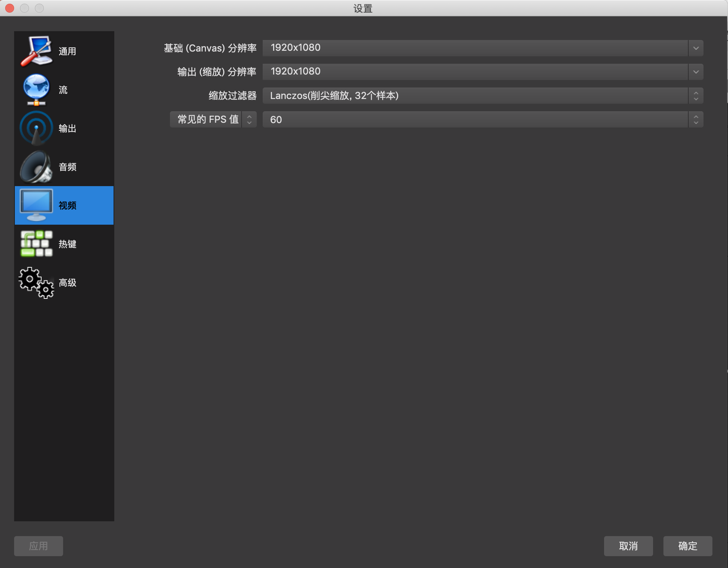Click the Audio speaker icon
The height and width of the screenshot is (568, 728).
click(36, 167)
